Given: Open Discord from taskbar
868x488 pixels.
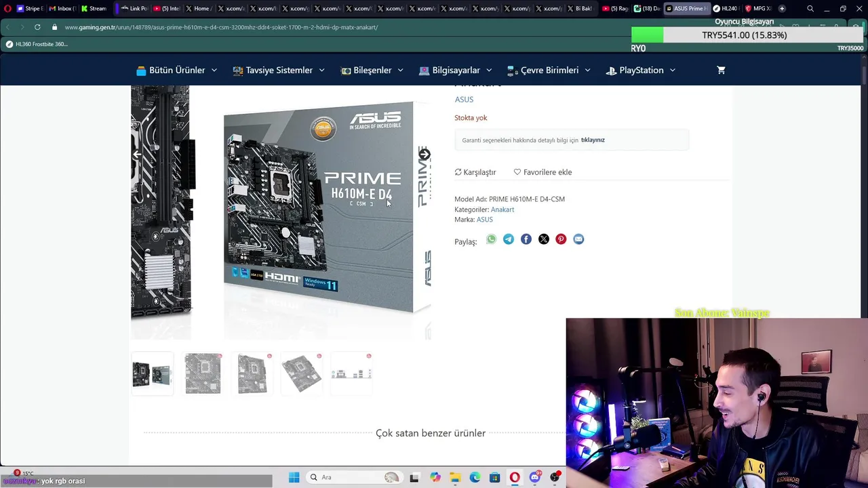Looking at the screenshot, I should point(535,477).
